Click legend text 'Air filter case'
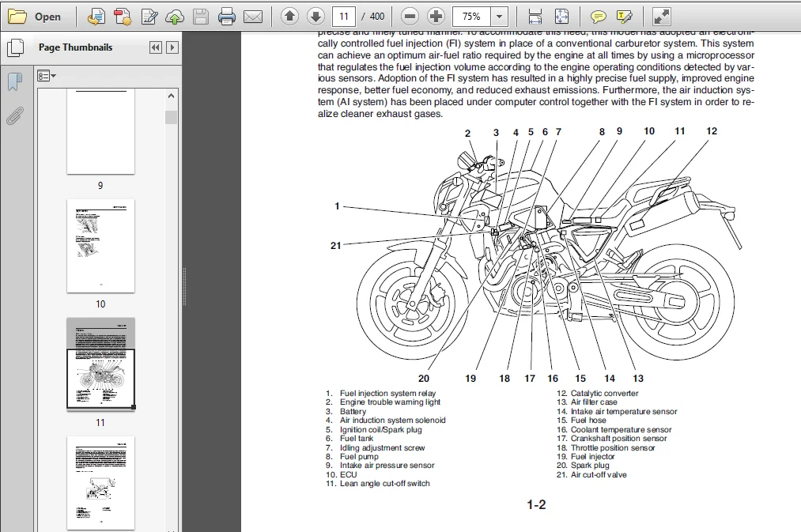 coord(594,402)
